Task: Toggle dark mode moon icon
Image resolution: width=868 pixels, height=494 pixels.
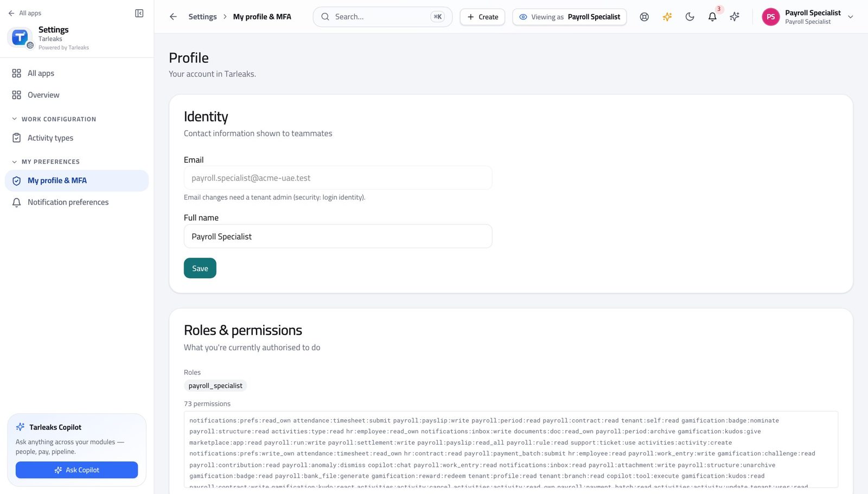Action: 690,17
